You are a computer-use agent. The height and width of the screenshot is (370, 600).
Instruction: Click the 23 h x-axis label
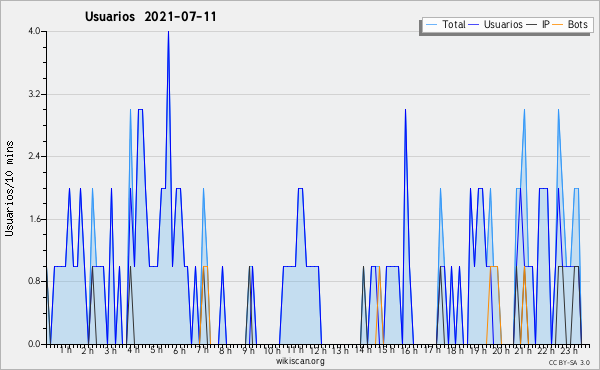tap(569, 350)
